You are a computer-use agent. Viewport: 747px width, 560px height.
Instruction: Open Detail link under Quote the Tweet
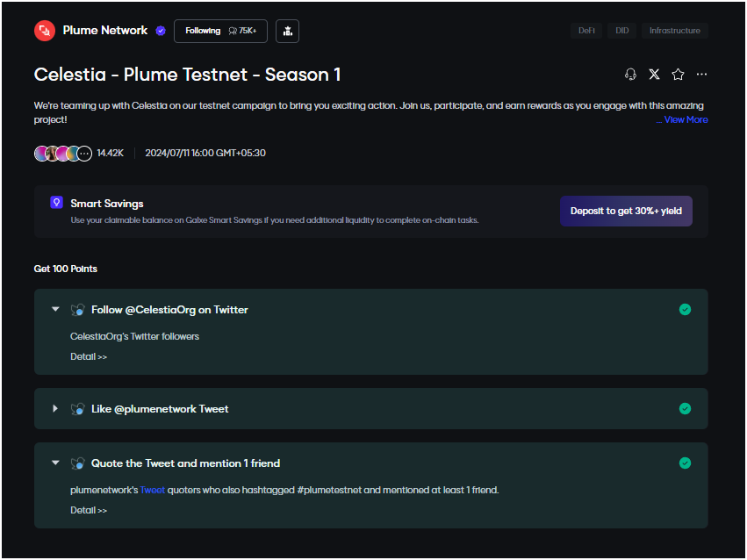89,511
